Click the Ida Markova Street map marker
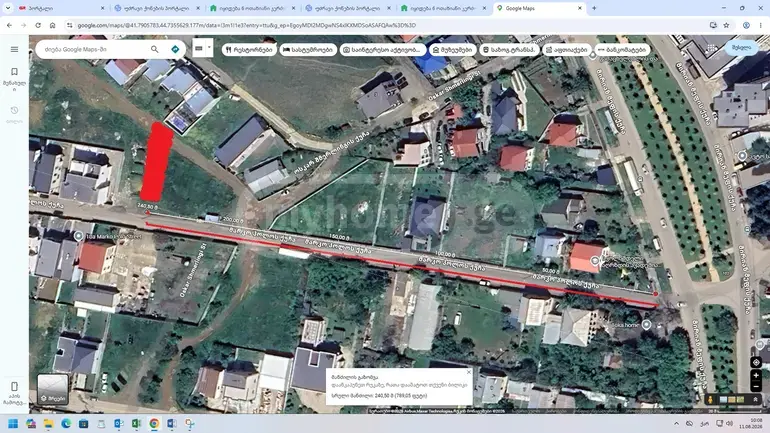Viewport: 770px width, 433px height. pos(78,236)
